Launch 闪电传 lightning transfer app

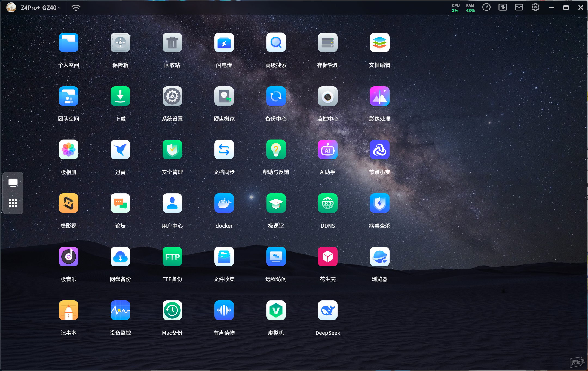pyautogui.click(x=224, y=43)
